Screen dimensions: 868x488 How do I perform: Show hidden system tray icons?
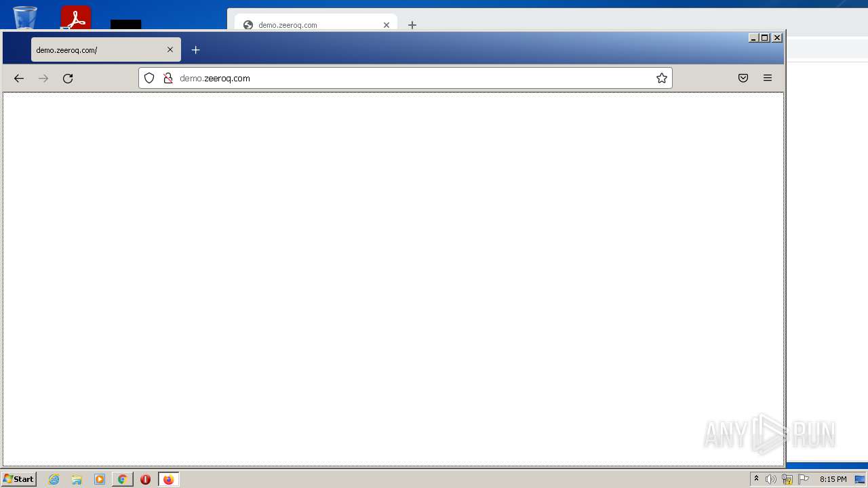[756, 479]
